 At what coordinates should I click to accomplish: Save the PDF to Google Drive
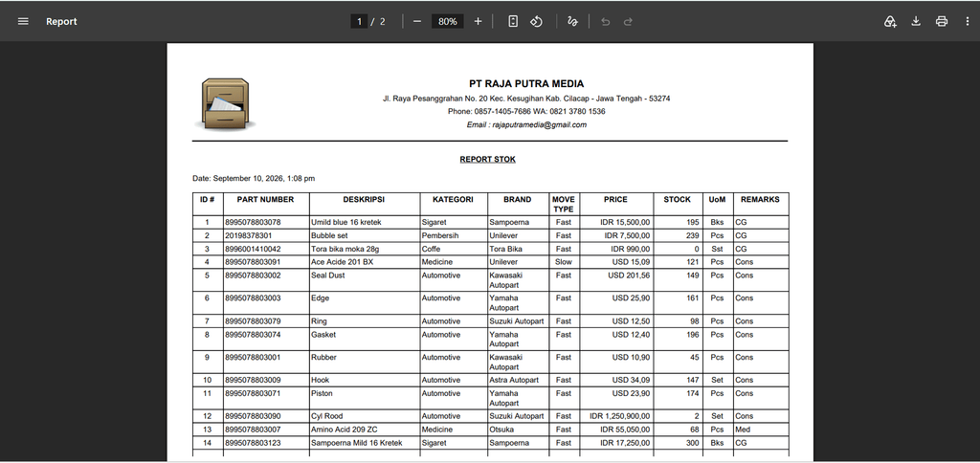[x=890, y=21]
